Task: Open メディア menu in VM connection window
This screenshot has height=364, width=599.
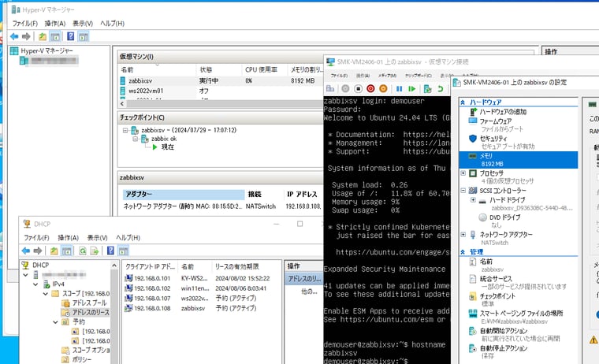Action: 387,76
